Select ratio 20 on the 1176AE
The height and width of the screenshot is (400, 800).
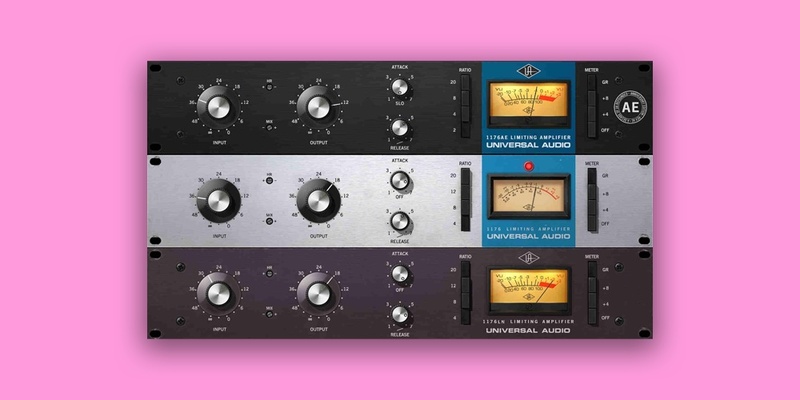coord(465,83)
